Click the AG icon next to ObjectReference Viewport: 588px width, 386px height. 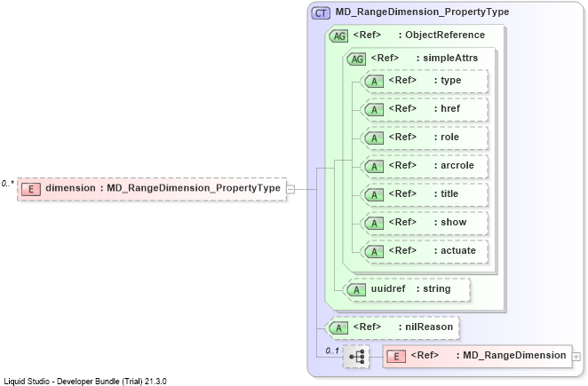tap(338, 36)
